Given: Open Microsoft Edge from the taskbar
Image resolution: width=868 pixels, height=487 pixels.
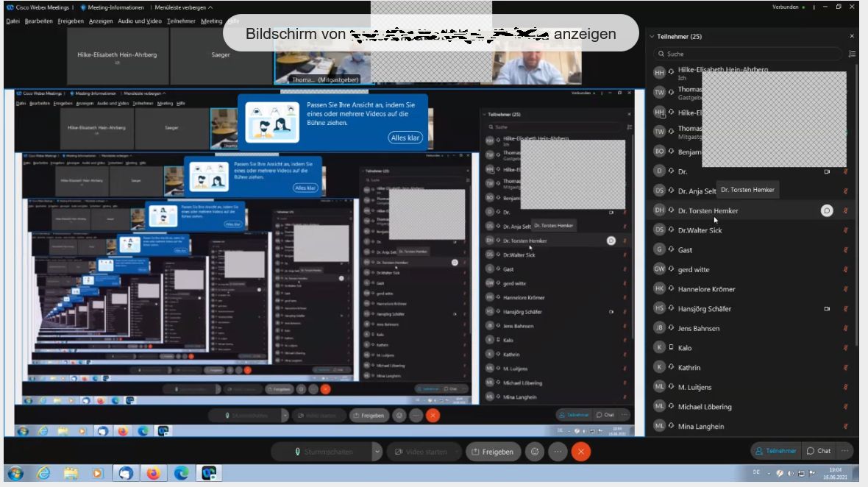Looking at the screenshot, I should click(181, 473).
